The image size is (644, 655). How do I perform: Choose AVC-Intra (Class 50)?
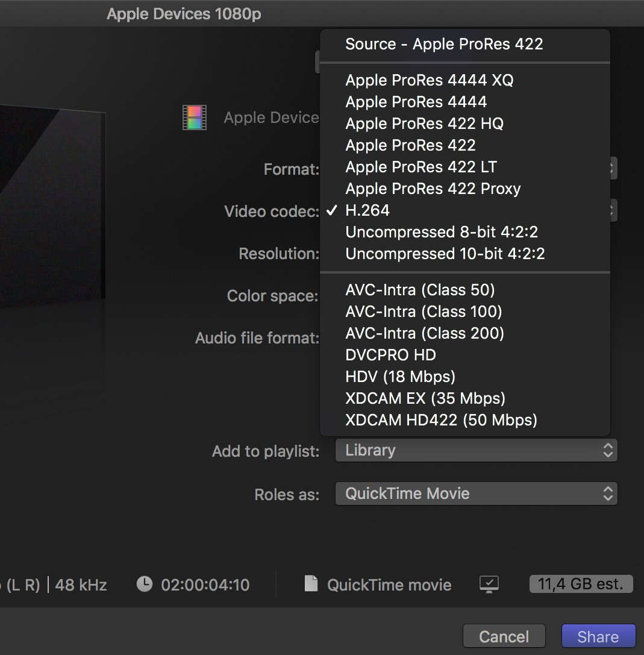[465, 289]
